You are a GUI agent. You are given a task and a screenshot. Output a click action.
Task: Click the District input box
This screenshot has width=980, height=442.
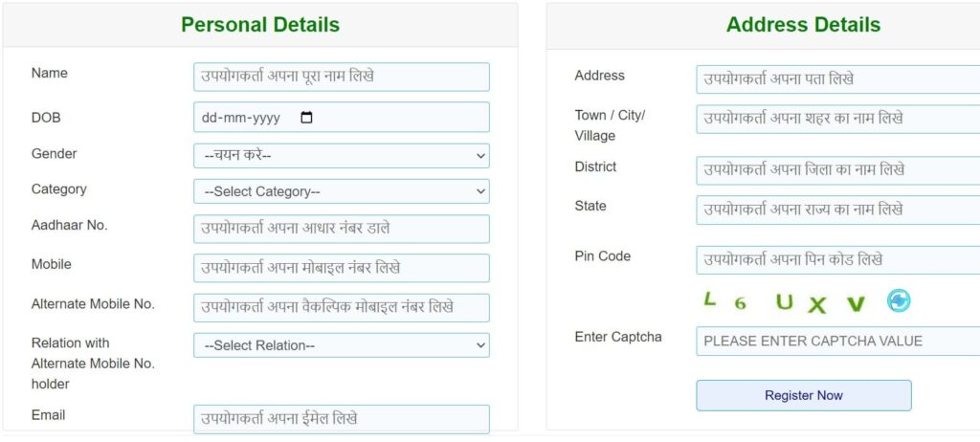coord(837,170)
